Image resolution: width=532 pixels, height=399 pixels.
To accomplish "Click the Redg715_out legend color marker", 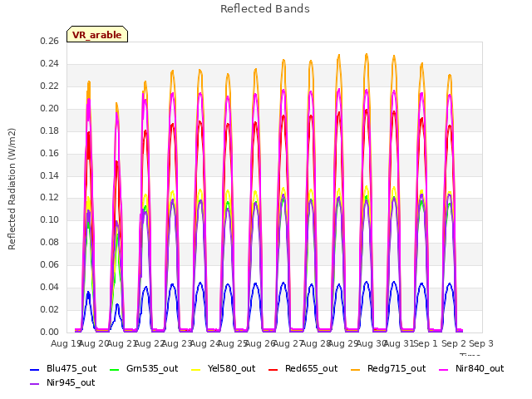I will pos(356,369).
